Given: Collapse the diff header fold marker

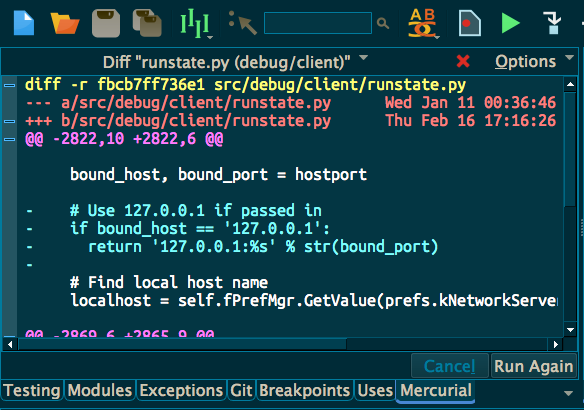Looking at the screenshot, I should point(9,85).
